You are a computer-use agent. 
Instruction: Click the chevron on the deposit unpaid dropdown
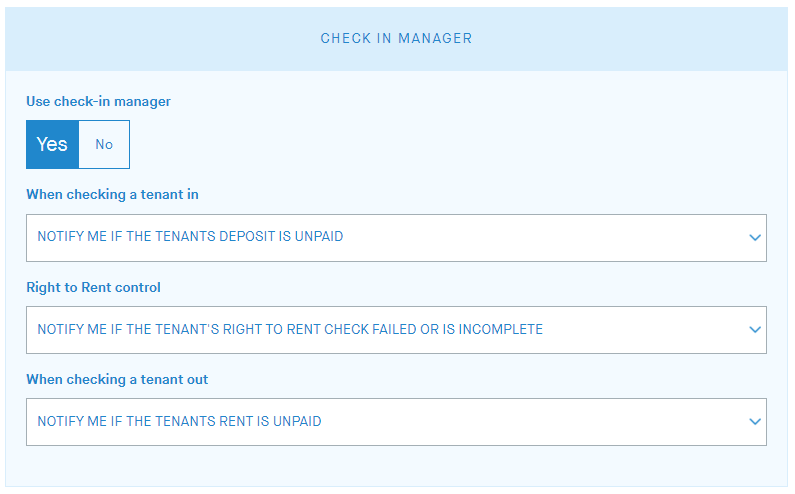pyautogui.click(x=755, y=238)
